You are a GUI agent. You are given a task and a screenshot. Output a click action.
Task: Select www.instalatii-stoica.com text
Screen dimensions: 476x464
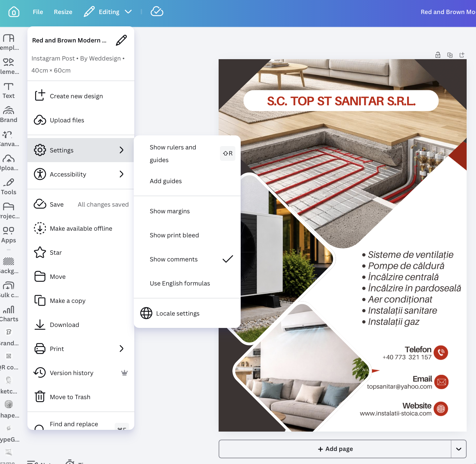(x=396, y=414)
